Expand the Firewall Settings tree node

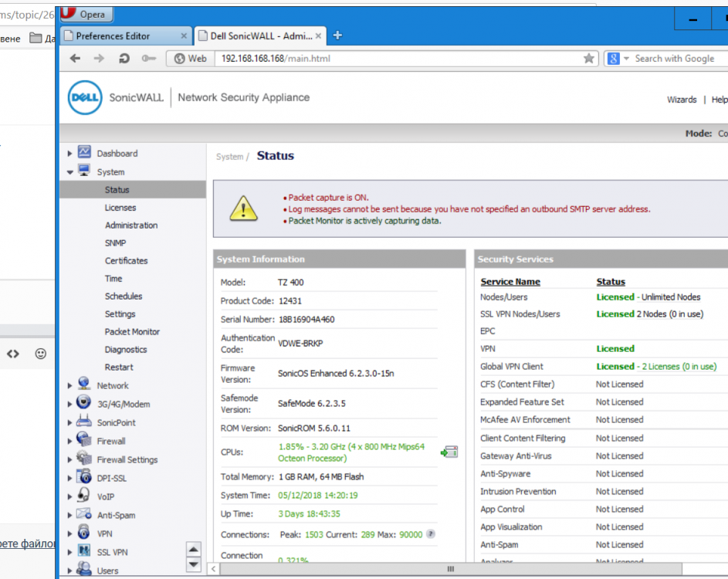tap(69, 459)
